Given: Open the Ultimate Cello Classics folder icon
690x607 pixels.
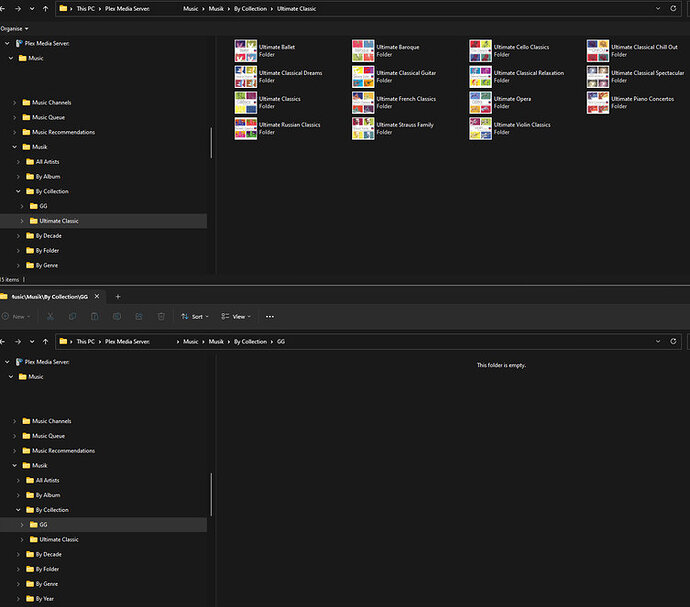Looking at the screenshot, I should point(481,51).
